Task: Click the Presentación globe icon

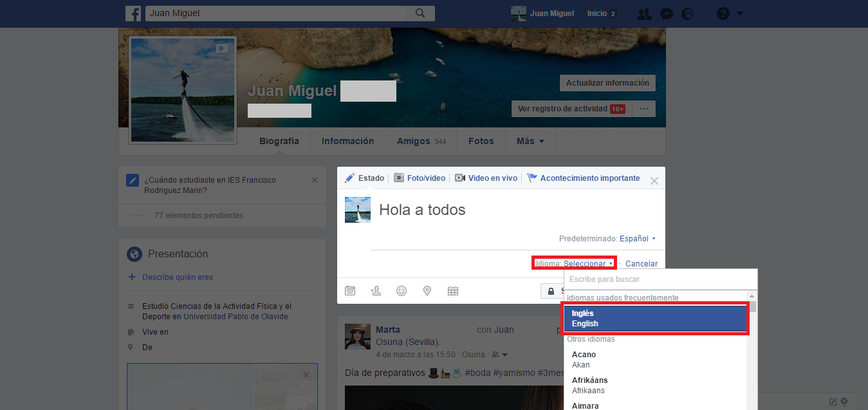Action: coord(134,254)
